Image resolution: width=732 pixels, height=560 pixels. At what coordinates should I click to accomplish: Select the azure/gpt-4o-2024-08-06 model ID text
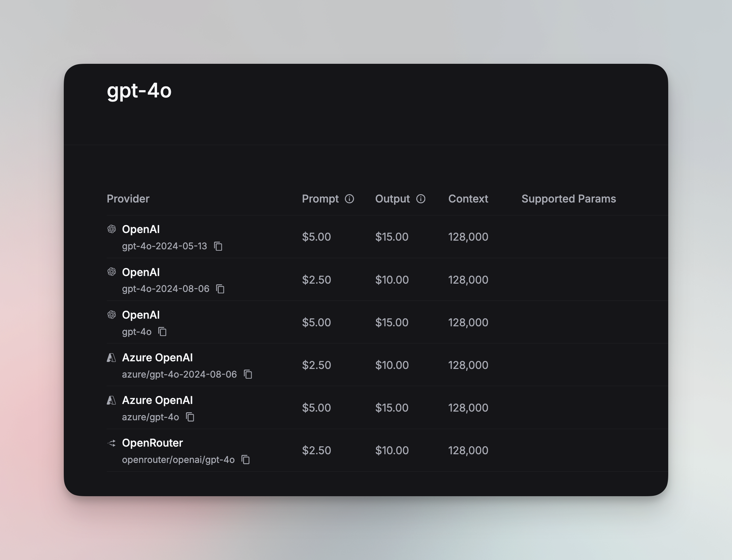tap(179, 374)
